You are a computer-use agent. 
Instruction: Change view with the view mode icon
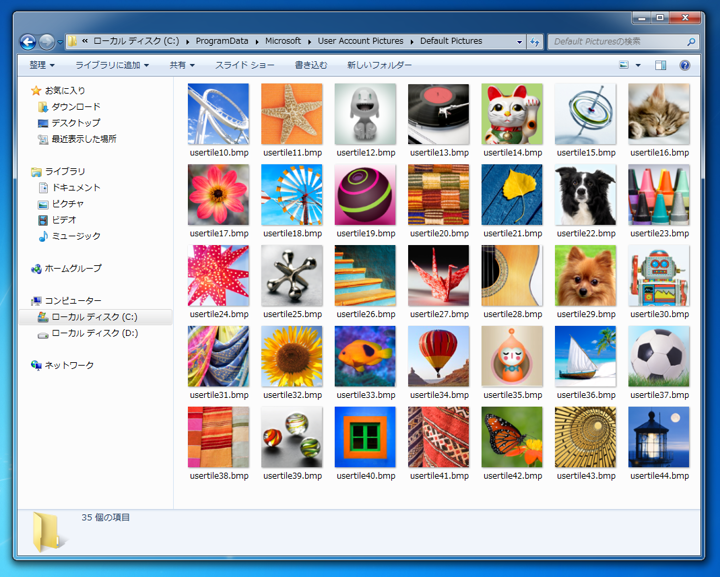624,65
